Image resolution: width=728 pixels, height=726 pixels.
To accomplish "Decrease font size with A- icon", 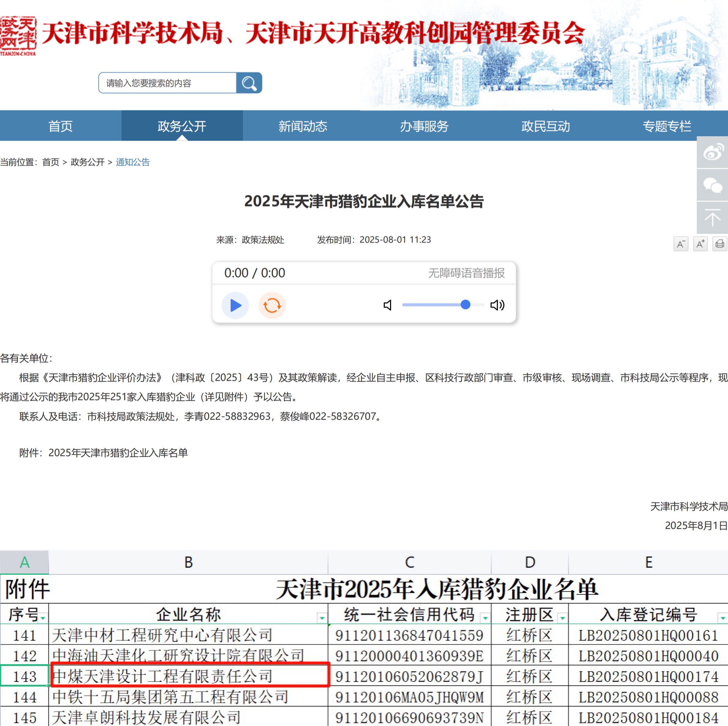I will coord(681,244).
